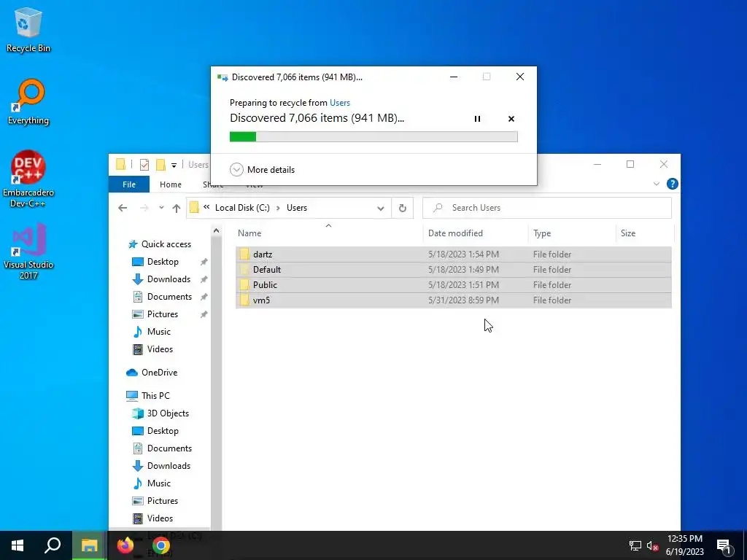Click the Properties quick access toolbar icon
747x560 pixels.
coord(144,165)
